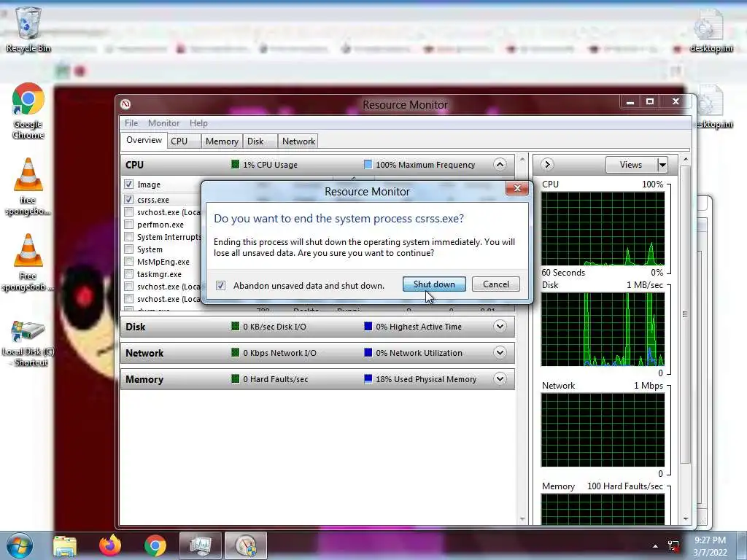Click the graphs pane scrollbar thumb
Viewport: 747px width, 560px height.
pos(685,314)
